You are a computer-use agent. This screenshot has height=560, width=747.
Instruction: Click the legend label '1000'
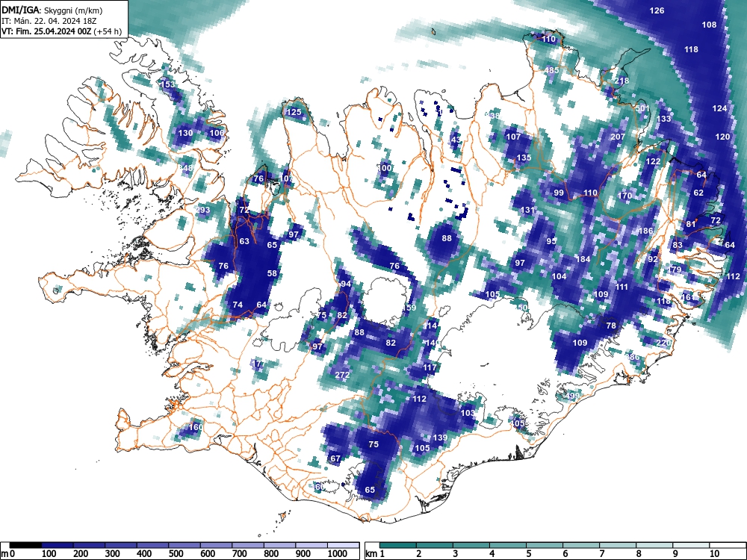click(338, 553)
